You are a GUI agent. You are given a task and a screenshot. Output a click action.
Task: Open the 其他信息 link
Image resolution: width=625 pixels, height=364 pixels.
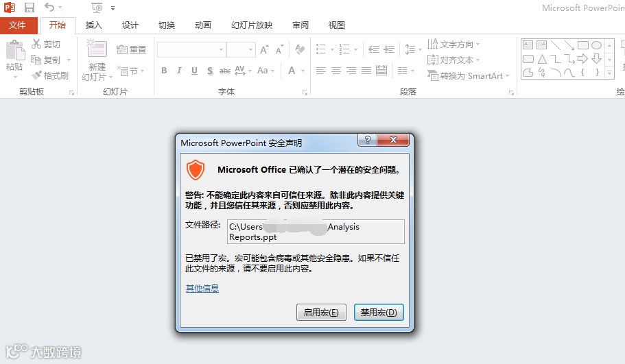point(202,289)
